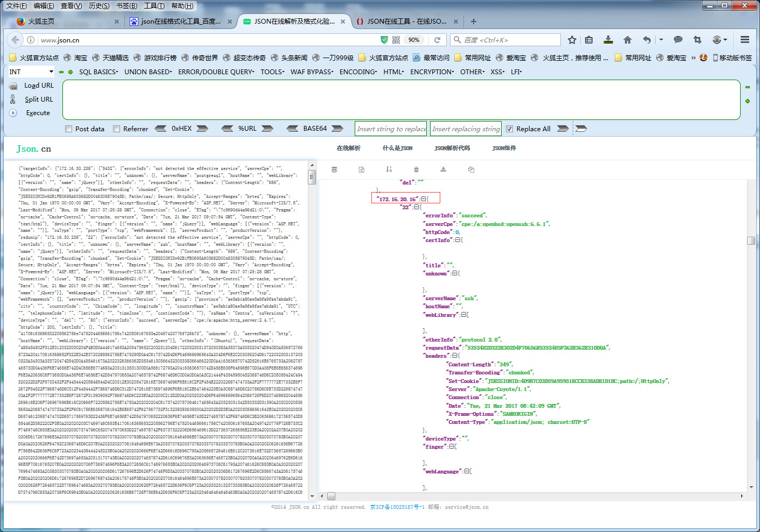Click the copy JSON result icon
Viewport: 760px width, 532px height.
[x=471, y=169]
